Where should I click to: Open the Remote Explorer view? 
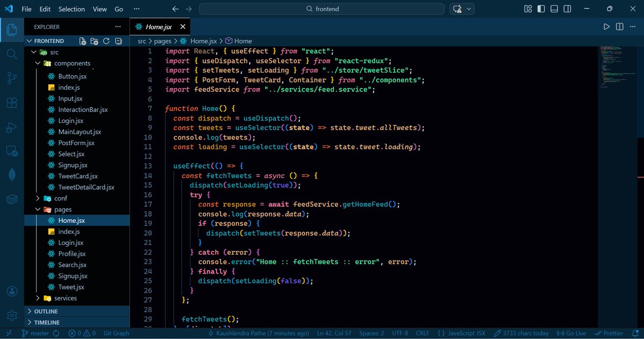12,152
